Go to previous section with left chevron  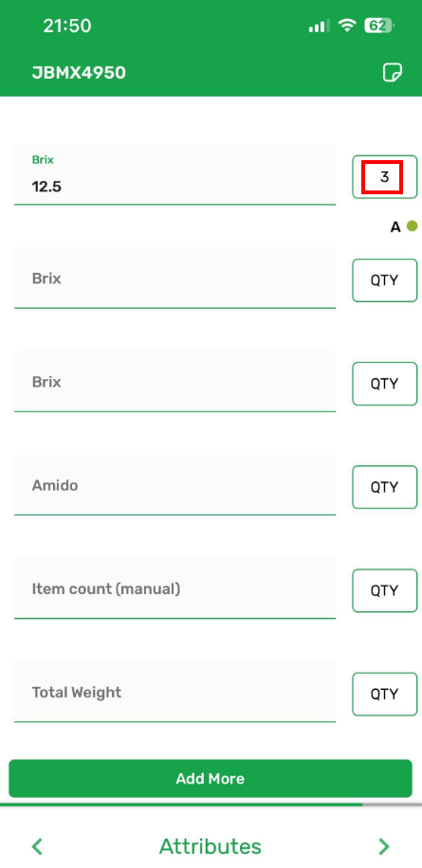tap(37, 846)
